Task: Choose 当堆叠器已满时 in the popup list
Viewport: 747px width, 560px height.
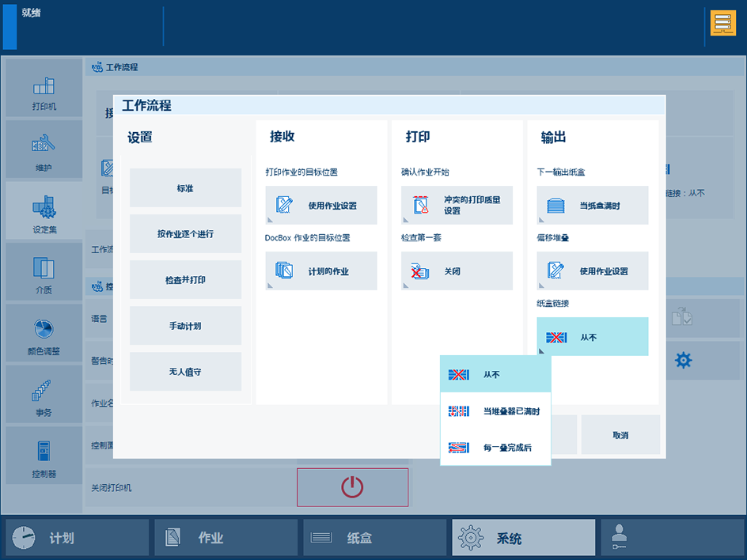Action: 495,411
